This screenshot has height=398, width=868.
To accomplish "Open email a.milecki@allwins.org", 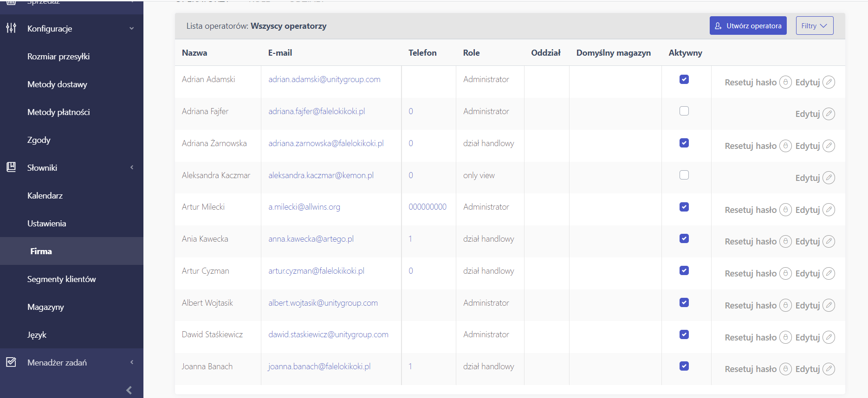I will coord(304,207).
